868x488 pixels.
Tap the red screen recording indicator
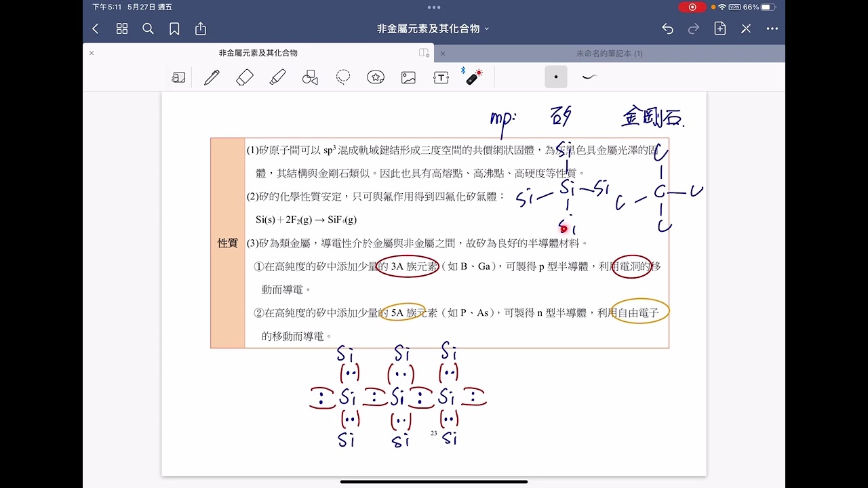coord(692,7)
